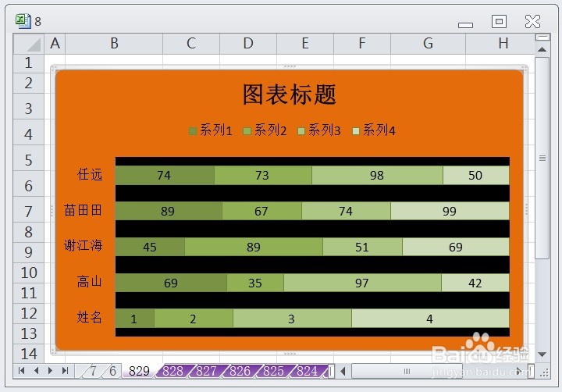Viewport: 562px width, 392px height.
Task: Click the bar segment labeled 98
Action: (378, 176)
